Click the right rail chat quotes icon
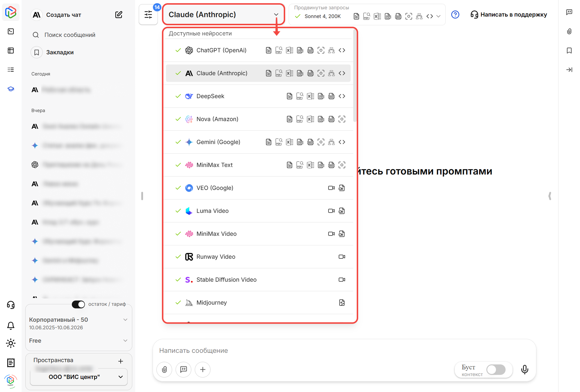Viewport: 580px width, 392px height. coord(569,12)
